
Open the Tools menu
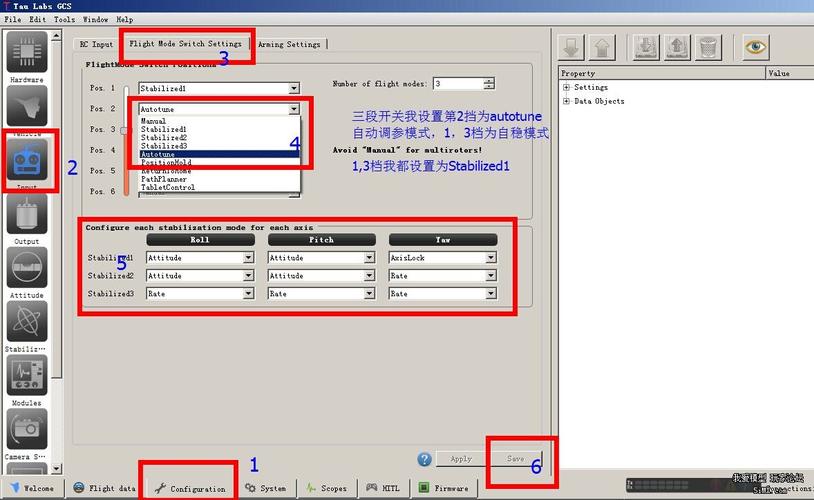(x=64, y=19)
